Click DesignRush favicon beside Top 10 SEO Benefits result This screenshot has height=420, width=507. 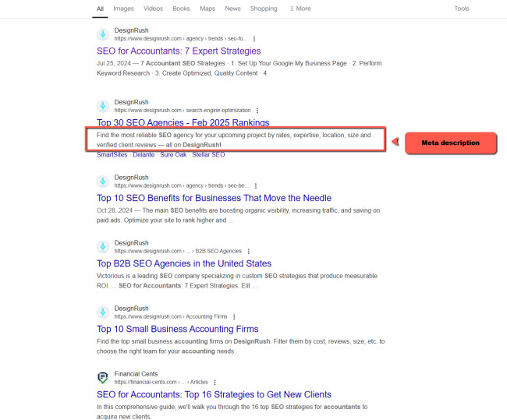[103, 182]
